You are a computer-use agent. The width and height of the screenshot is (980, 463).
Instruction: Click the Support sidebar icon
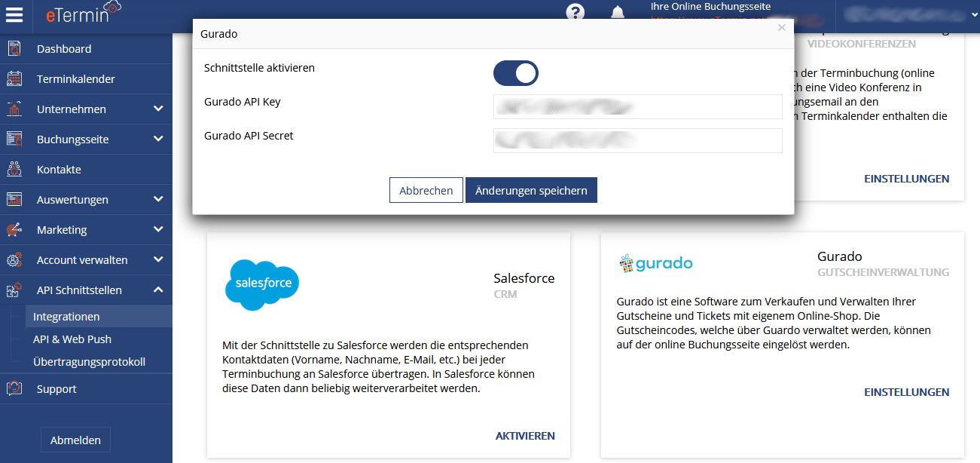[14, 389]
